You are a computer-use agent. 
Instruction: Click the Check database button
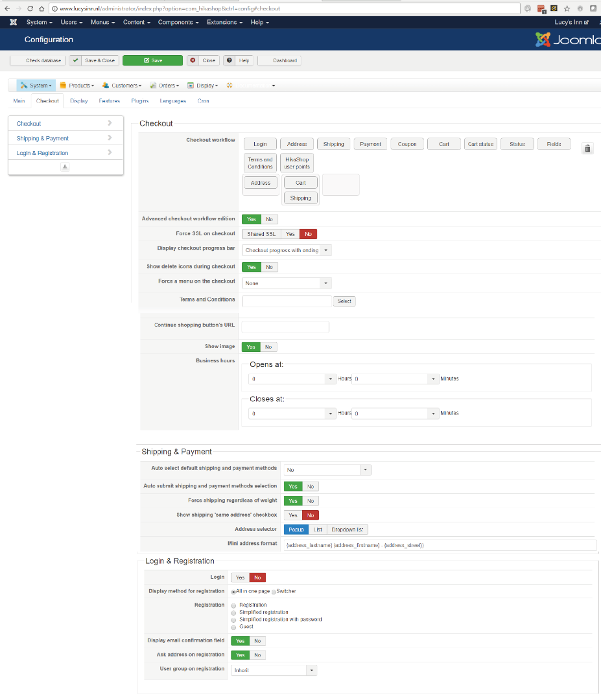[38, 60]
